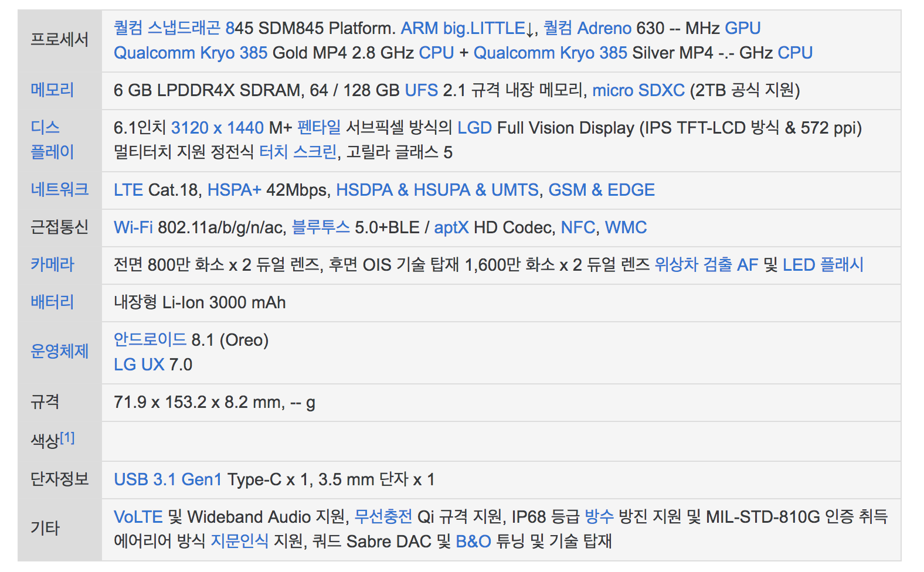Viewport: 924px width, 572px height.
Task: Open the GSM & EDGE link
Action: click(602, 190)
